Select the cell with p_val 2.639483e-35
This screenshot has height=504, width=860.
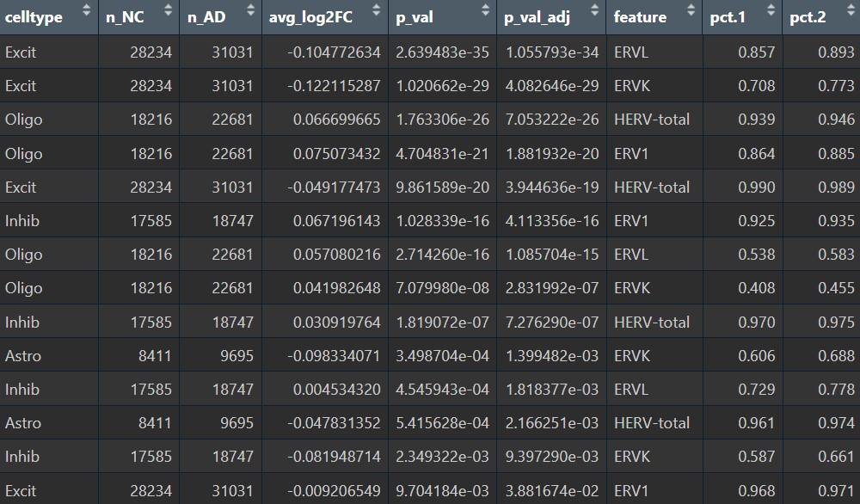coord(442,52)
